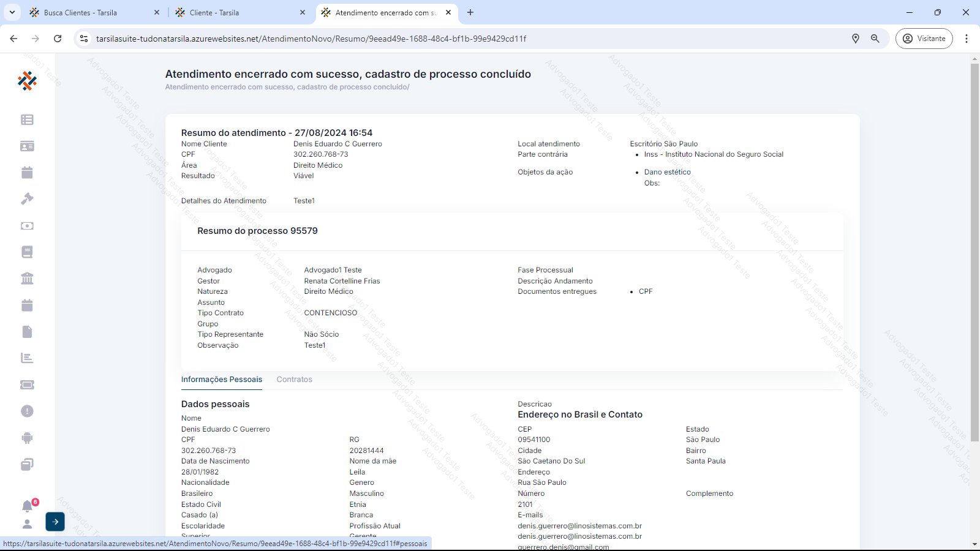Switch to the Contratos tab
This screenshot has height=551, width=980.
point(294,380)
